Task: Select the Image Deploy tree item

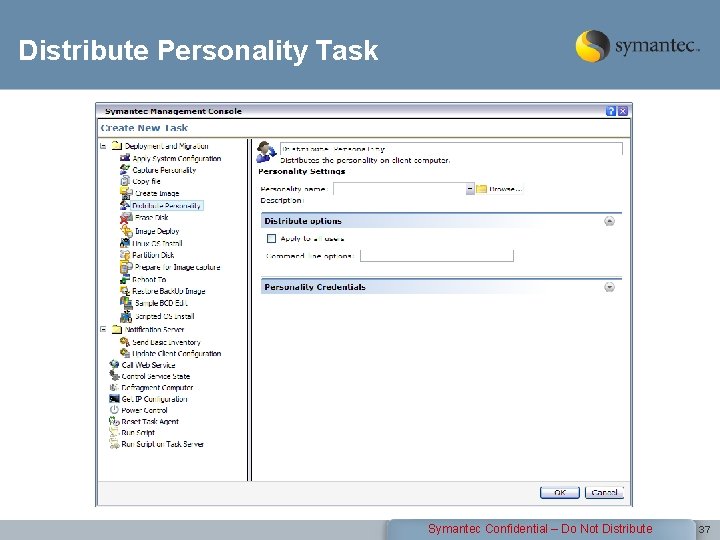Action: pyautogui.click(x=157, y=231)
